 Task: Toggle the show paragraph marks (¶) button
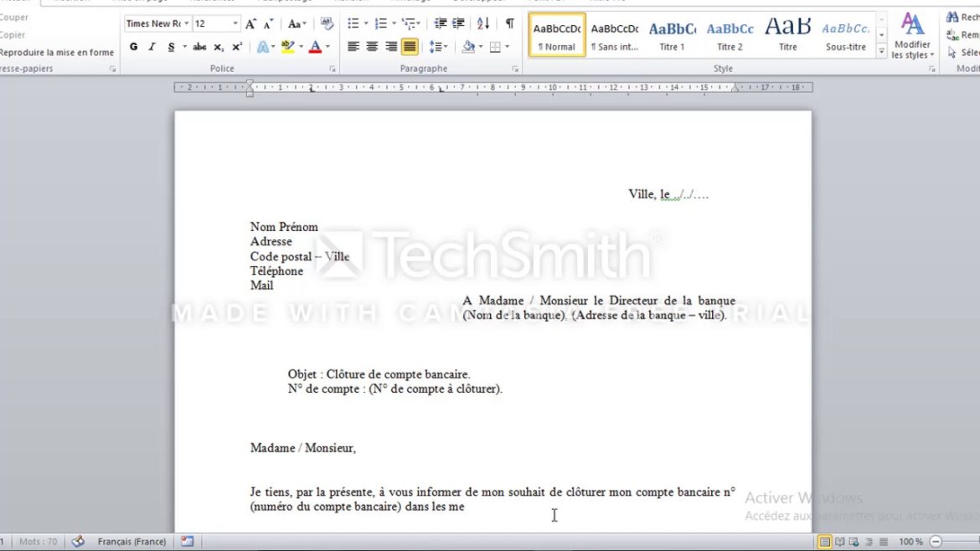(509, 23)
